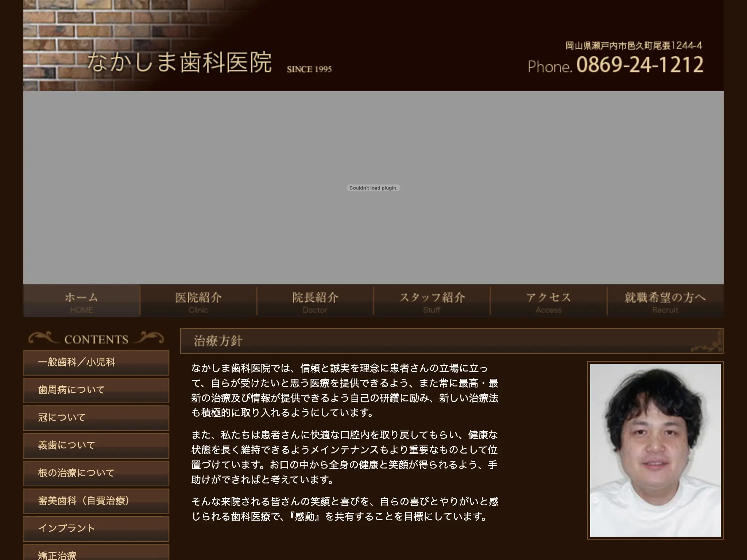Click paragraph starting なかしま歯科医院では

coord(345,390)
